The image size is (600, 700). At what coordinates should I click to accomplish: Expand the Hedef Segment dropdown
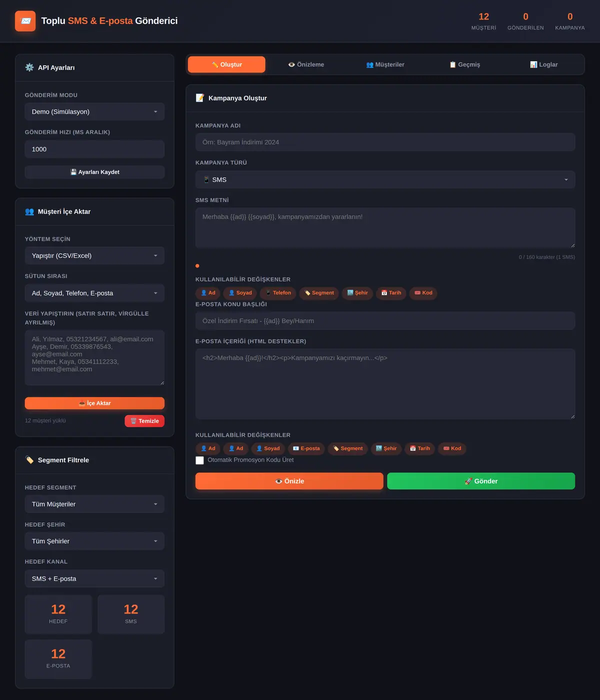coord(94,504)
